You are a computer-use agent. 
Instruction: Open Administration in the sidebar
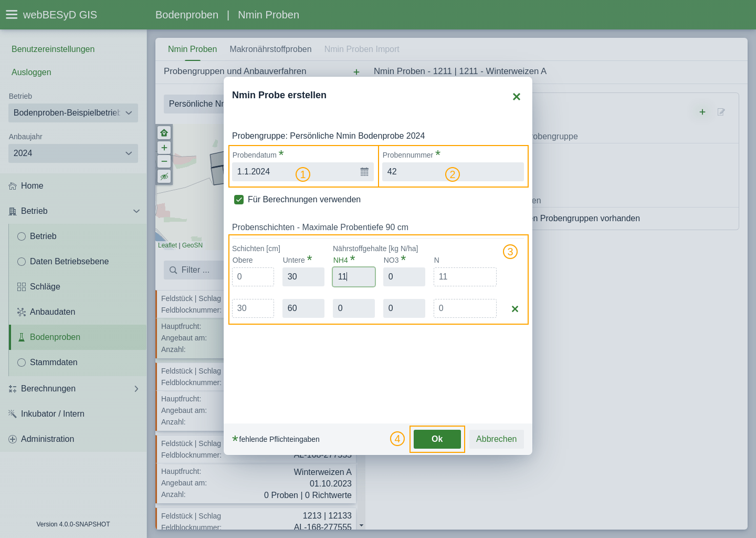(x=73, y=439)
